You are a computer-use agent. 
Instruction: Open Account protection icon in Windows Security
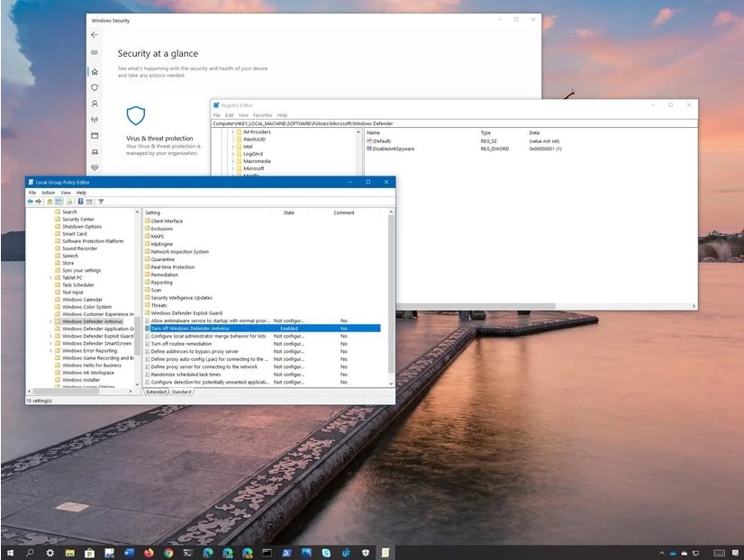(95, 104)
